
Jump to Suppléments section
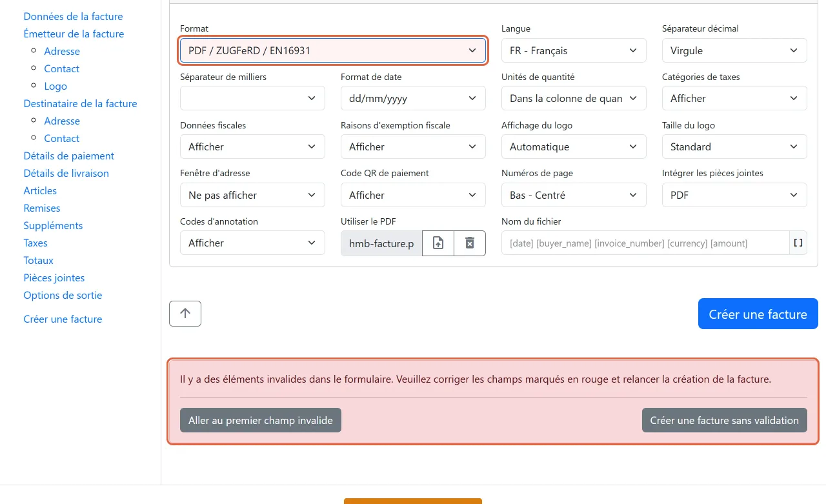click(53, 225)
